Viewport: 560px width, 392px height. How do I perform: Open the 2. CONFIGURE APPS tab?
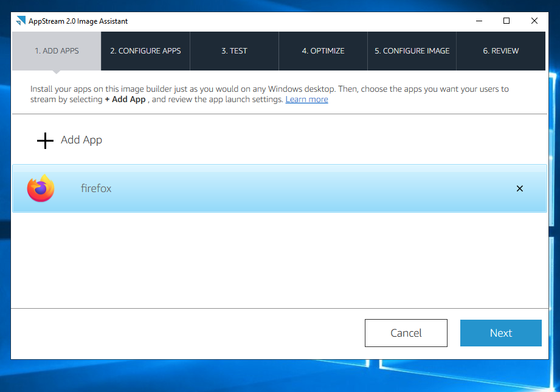(145, 51)
